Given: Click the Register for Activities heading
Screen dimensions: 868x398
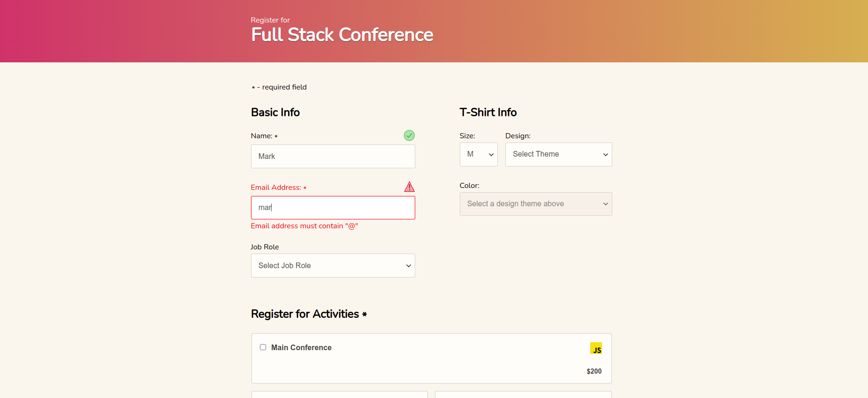Looking at the screenshot, I should click(305, 314).
